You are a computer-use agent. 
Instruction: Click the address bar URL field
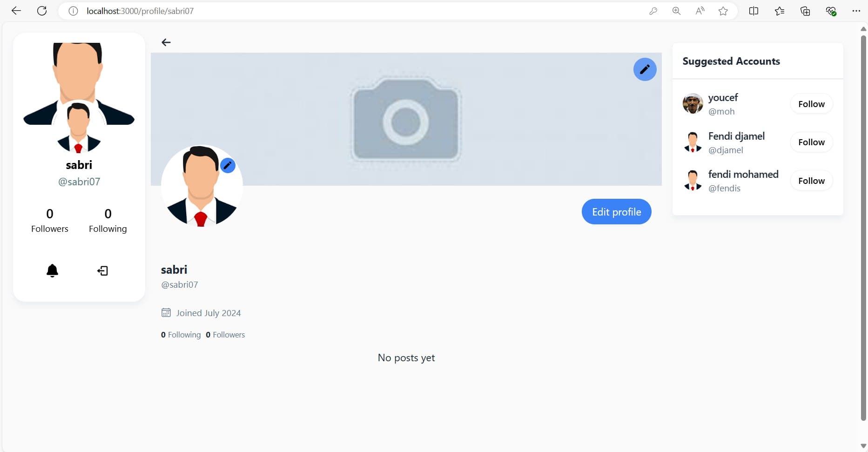tap(326, 11)
